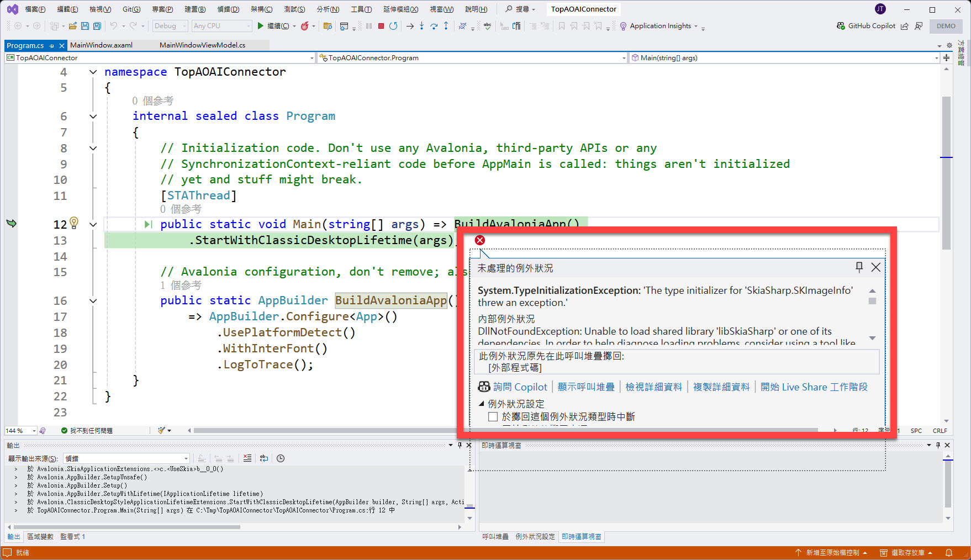Check the break-on-this-exception-type checkbox
This screenshot has width=971, height=560.
click(493, 416)
